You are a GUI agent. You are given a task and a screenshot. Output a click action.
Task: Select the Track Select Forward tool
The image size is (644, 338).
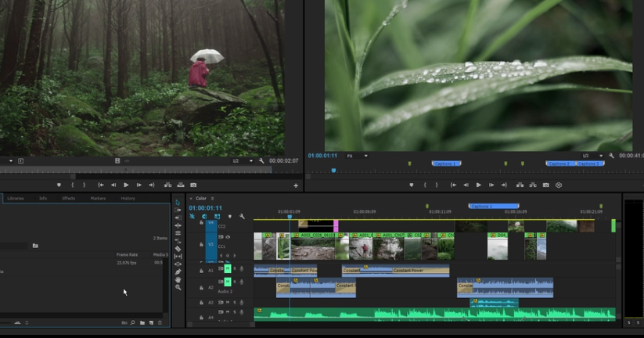coord(178,210)
